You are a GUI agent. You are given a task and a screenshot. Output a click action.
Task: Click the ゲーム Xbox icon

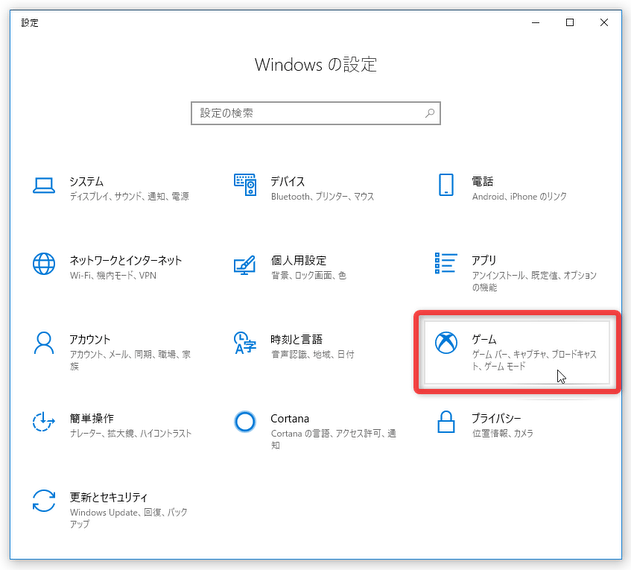click(x=446, y=343)
